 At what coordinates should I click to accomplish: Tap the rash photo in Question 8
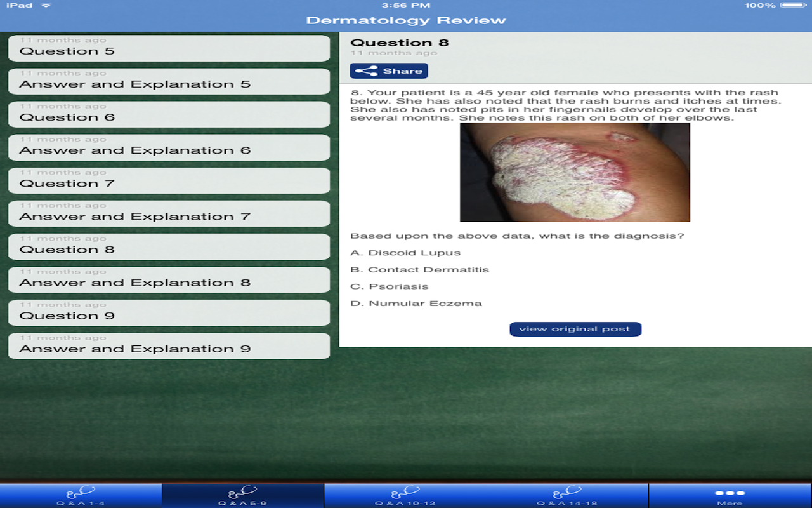pyautogui.click(x=575, y=172)
